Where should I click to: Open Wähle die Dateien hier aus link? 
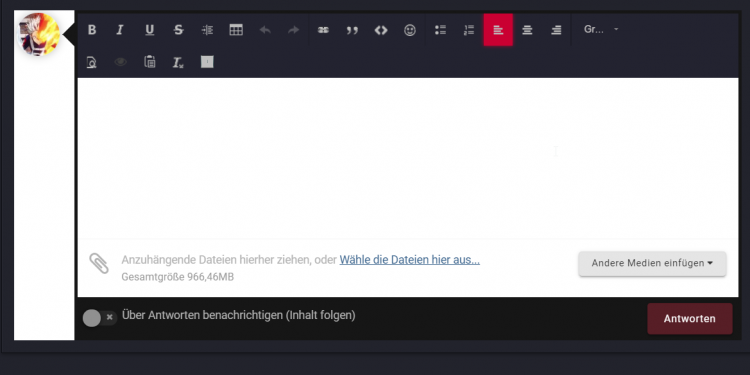(x=409, y=260)
